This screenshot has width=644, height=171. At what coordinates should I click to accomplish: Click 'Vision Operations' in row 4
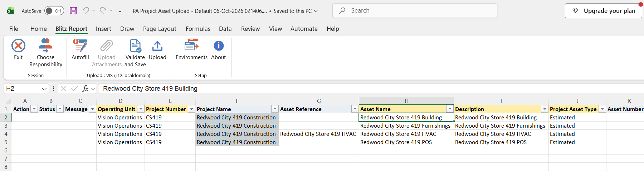click(x=120, y=134)
